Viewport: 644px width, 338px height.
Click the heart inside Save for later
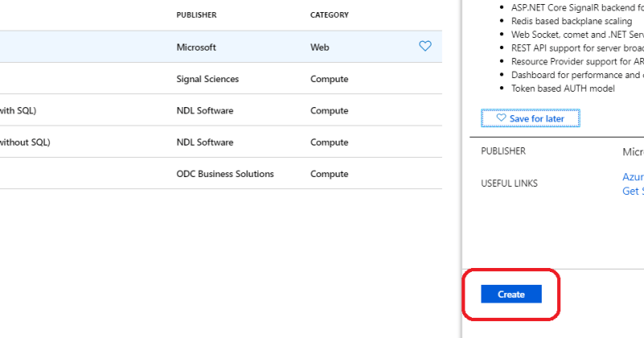[501, 118]
